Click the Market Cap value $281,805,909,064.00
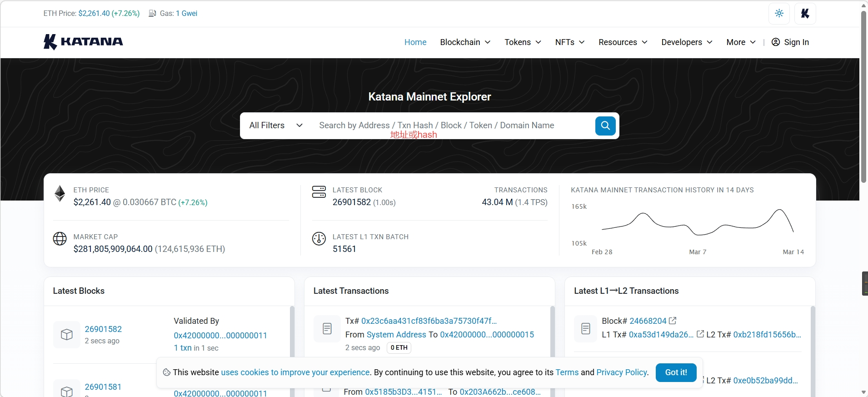 click(113, 249)
